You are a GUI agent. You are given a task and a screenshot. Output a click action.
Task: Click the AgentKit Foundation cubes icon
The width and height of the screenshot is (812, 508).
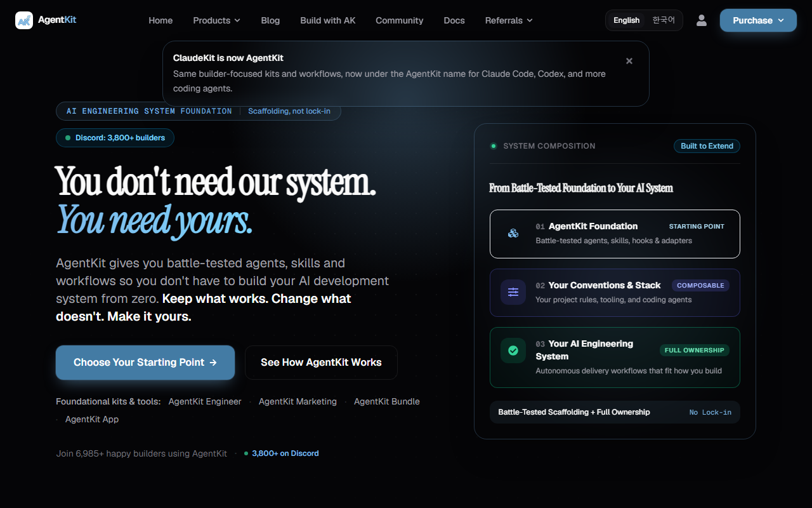[x=513, y=234]
